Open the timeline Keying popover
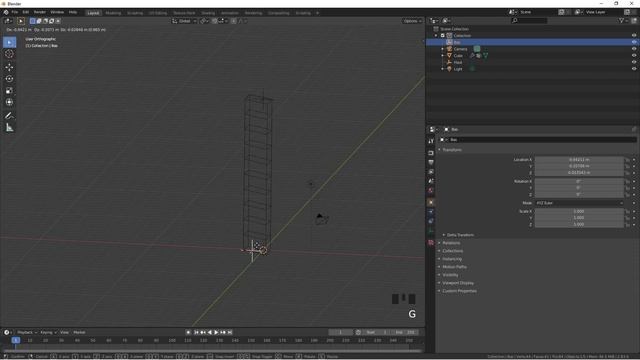This screenshot has height=360, width=640. (48, 333)
